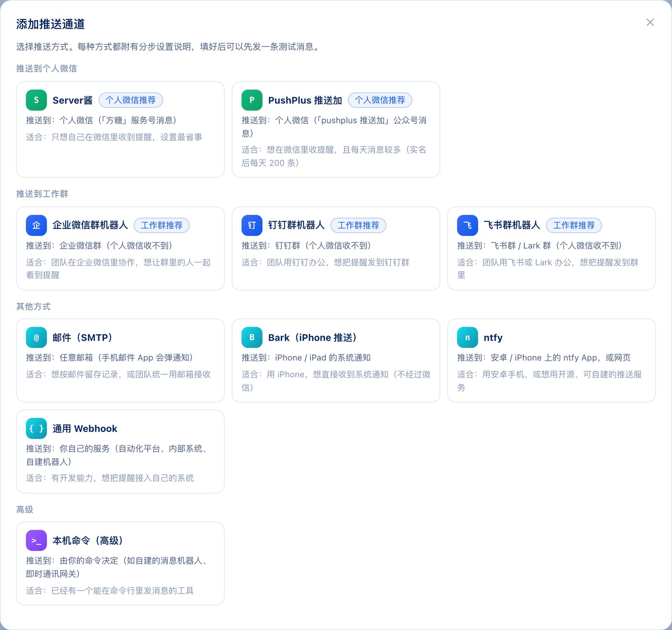The image size is (672, 630).
Task: Click the blue 钉钉 钉 icon
Action: [252, 225]
